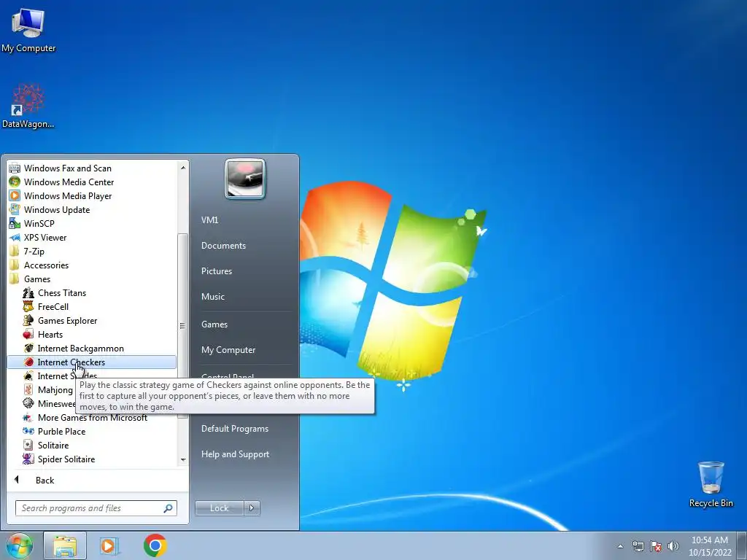Open My Computer desktop icon
Viewport: 747px width, 560px height.
[28, 29]
